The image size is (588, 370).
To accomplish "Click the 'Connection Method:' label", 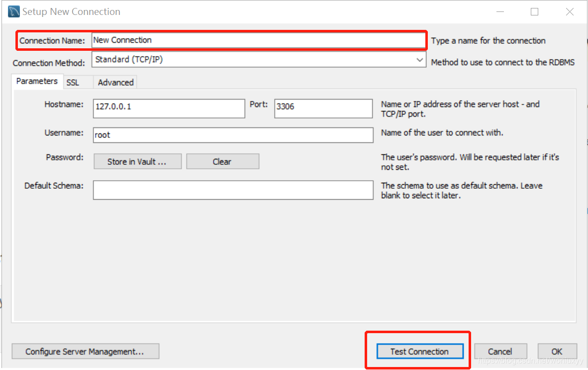I will pyautogui.click(x=49, y=63).
